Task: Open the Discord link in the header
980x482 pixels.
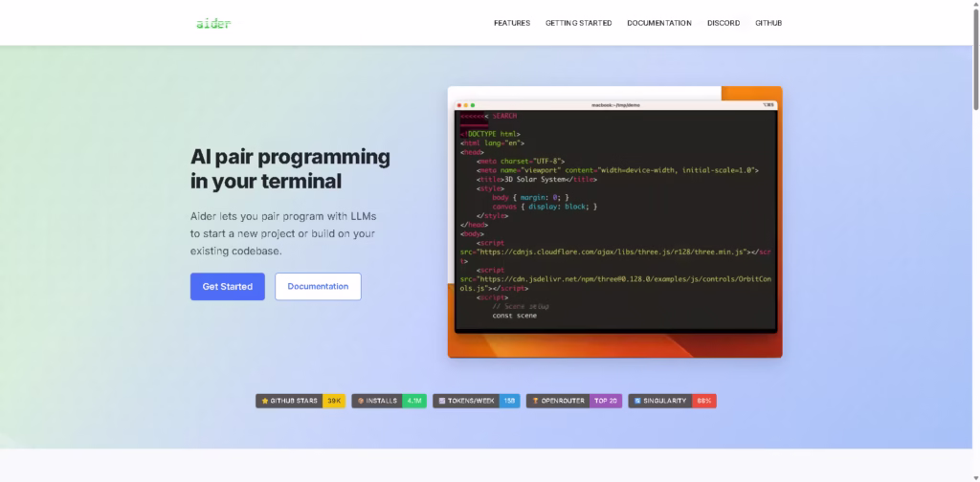Action: point(723,23)
